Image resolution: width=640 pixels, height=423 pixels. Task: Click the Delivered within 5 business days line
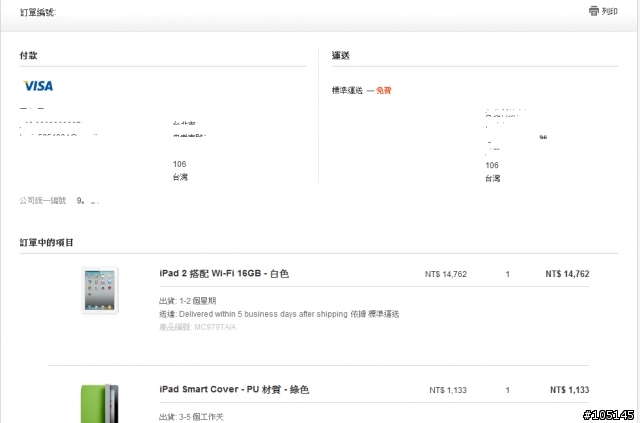pos(279,314)
